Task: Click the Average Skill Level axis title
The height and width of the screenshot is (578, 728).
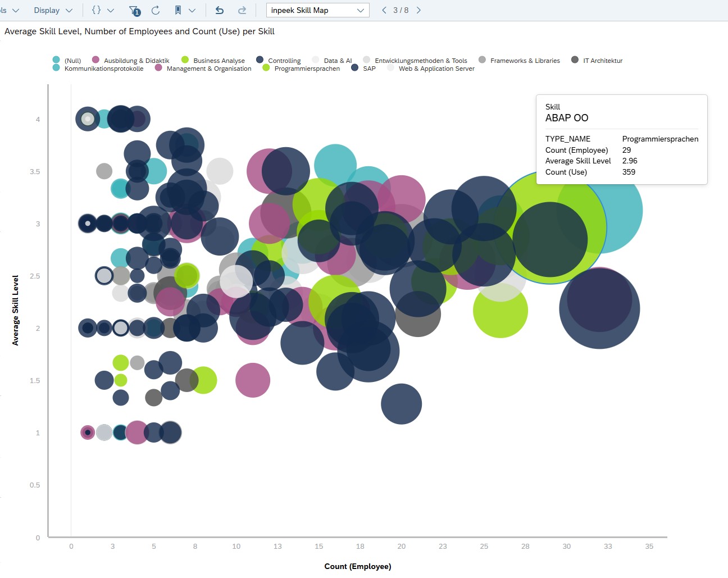Action: (x=16, y=310)
